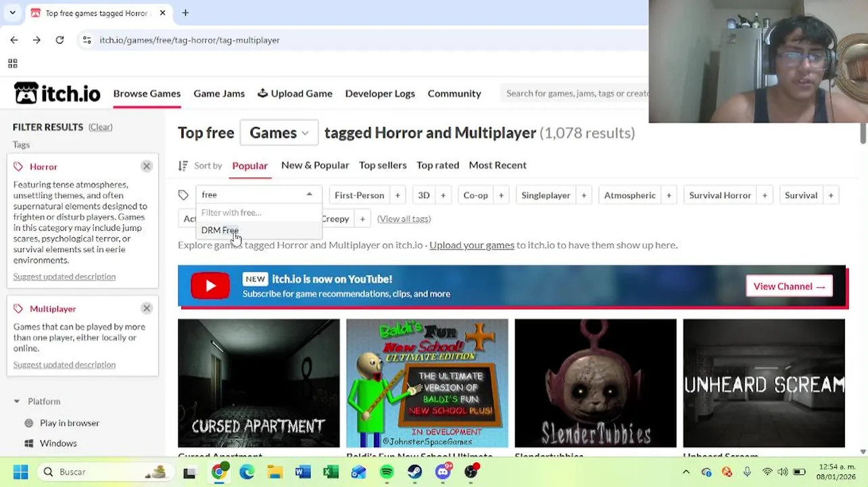Remove the Multiplayer tag filter
The width and height of the screenshot is (868, 487).
coord(147,308)
